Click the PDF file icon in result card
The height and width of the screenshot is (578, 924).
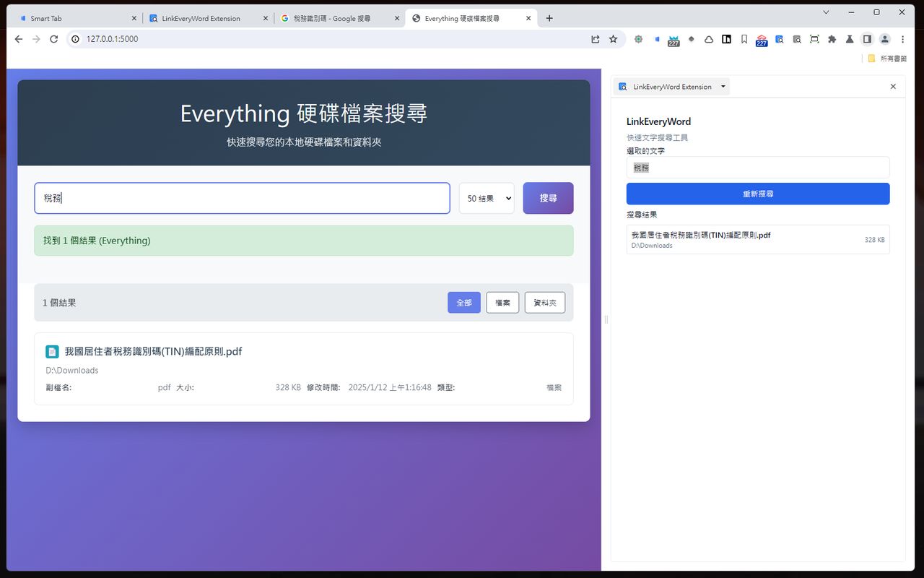(52, 352)
